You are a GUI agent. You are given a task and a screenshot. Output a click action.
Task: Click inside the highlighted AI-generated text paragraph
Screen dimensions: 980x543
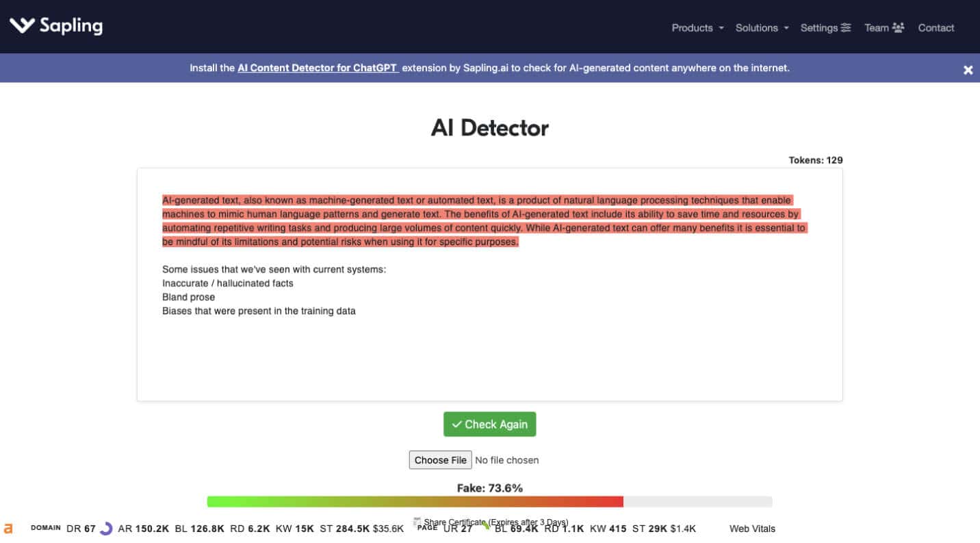click(x=484, y=221)
